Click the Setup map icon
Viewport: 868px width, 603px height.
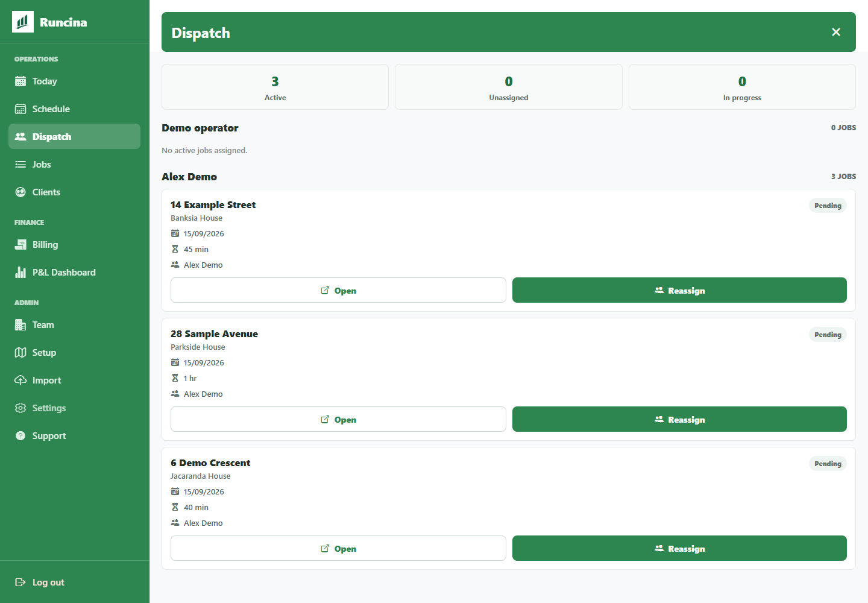click(20, 353)
